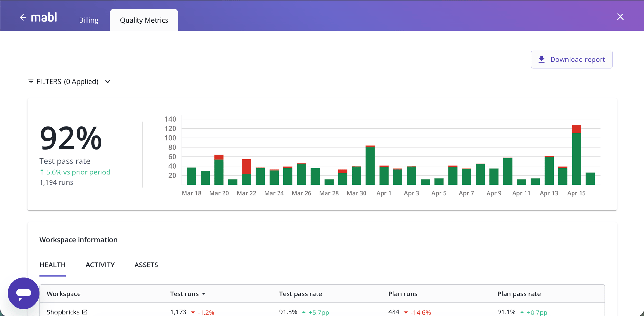Click the tallest bar on Apr 15
644x316 pixels.
tap(576, 158)
